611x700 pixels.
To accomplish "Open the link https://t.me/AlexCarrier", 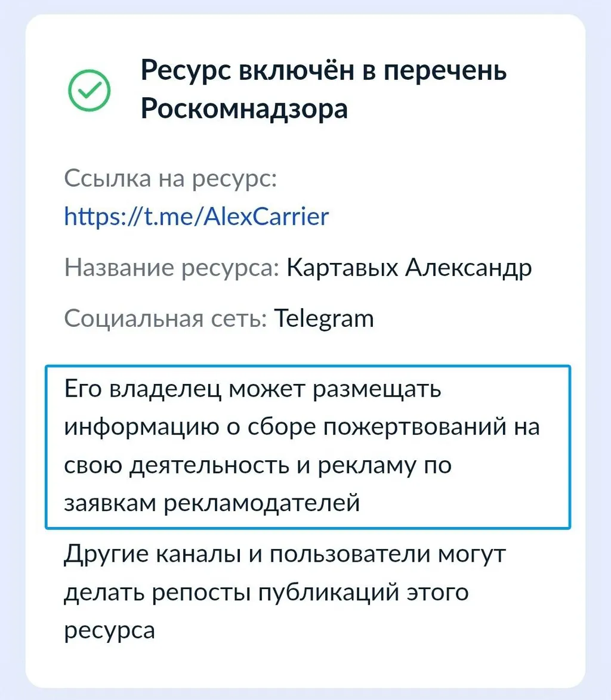I will (x=195, y=216).
